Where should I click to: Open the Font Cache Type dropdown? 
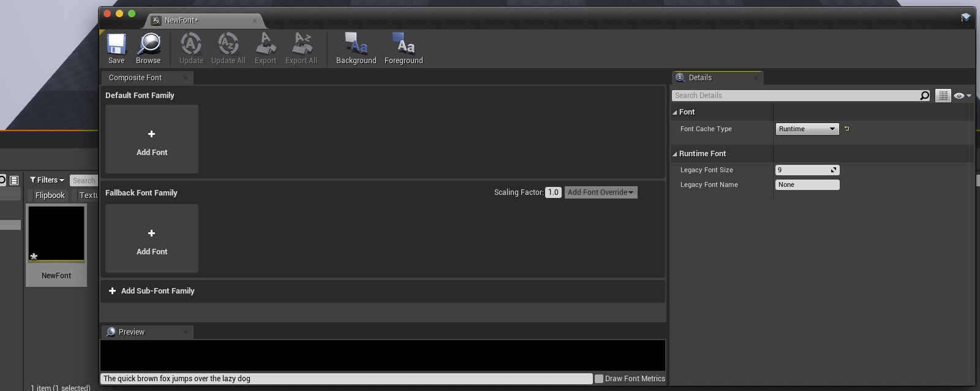(x=807, y=129)
